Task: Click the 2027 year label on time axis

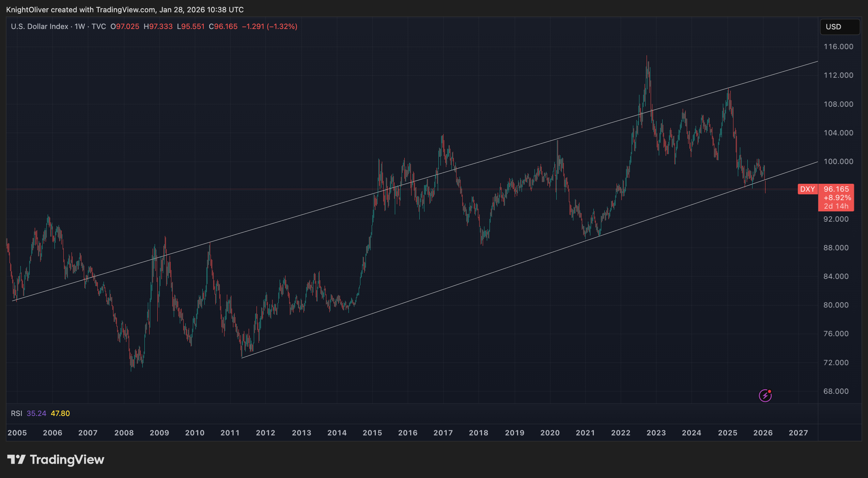Action: (x=798, y=433)
